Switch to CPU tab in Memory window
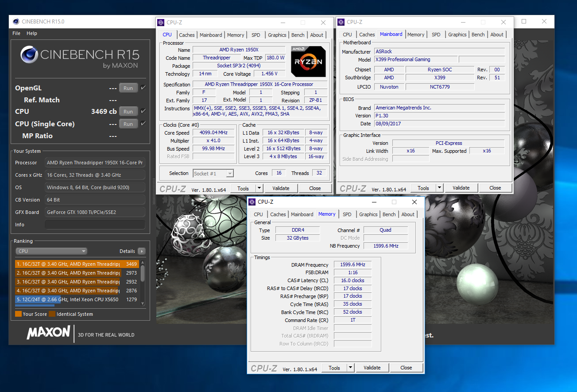Image resolution: width=577 pixels, height=392 pixels. point(259,214)
